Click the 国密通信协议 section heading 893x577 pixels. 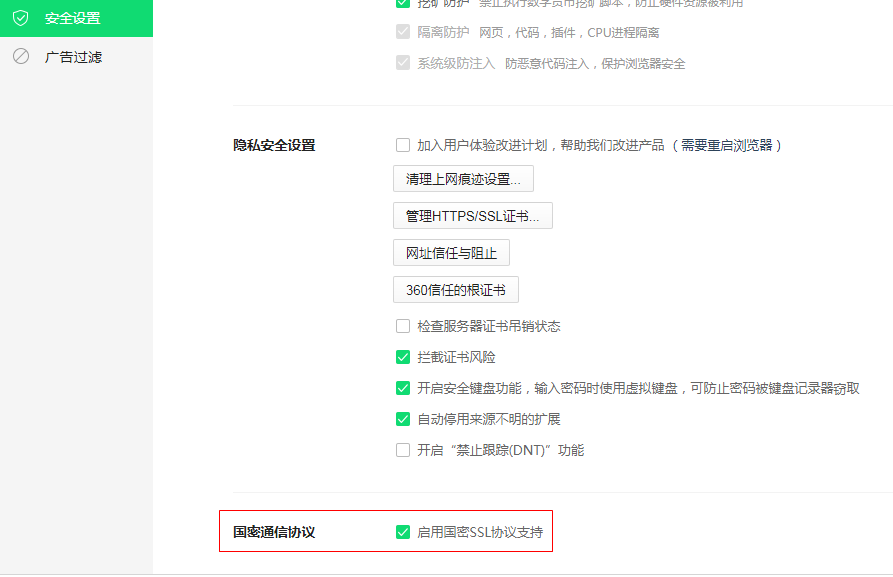274,532
